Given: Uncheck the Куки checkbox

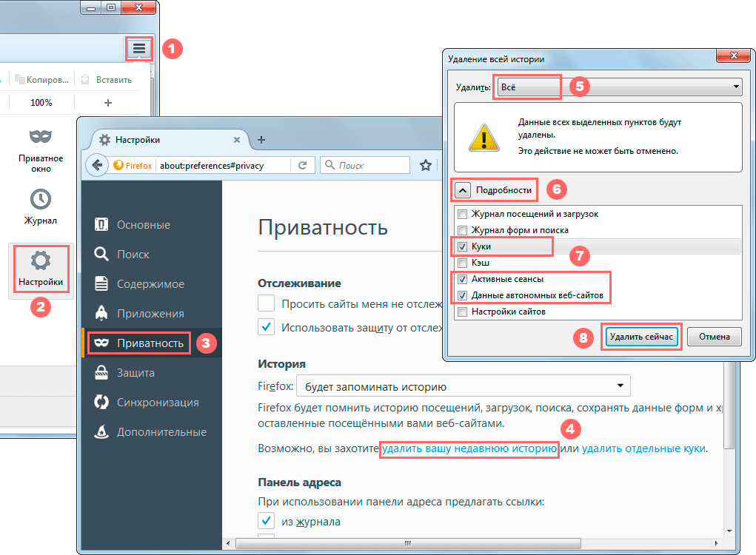Looking at the screenshot, I should click(462, 246).
